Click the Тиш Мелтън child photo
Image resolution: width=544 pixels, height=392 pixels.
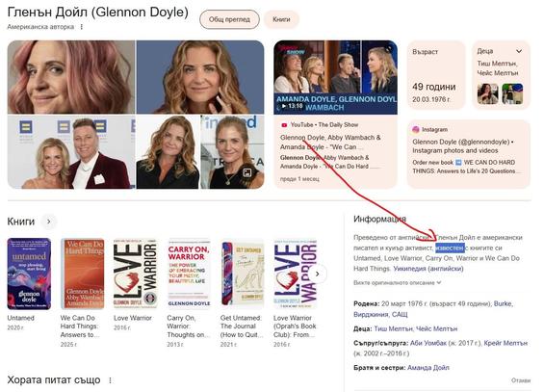click(x=487, y=93)
